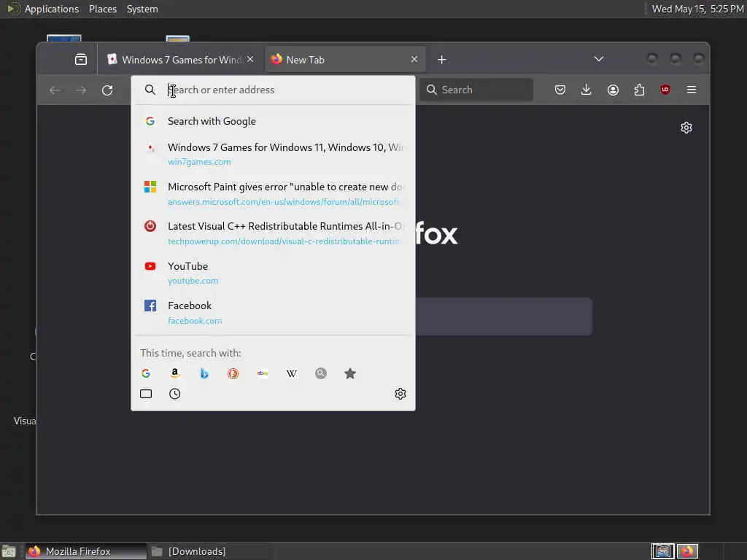747x560 pixels.
Task: Click the clock Wed May 15 5:25 PM
Action: pyautogui.click(x=697, y=9)
